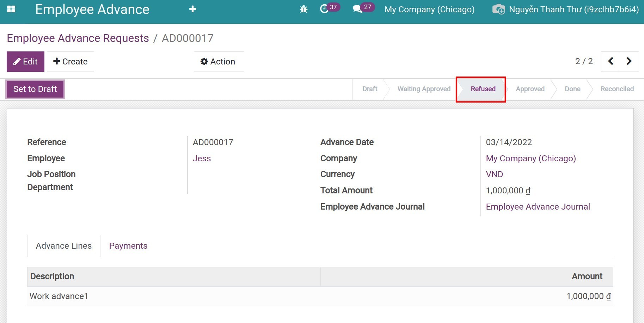The height and width of the screenshot is (323, 644).
Task: Click the Set to Draft button
Action: tap(35, 89)
